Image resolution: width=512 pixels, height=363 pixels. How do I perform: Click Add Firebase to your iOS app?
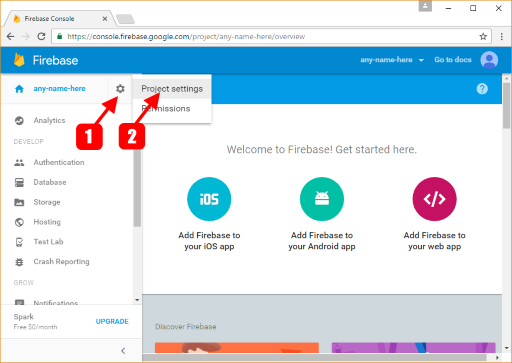coord(209,241)
